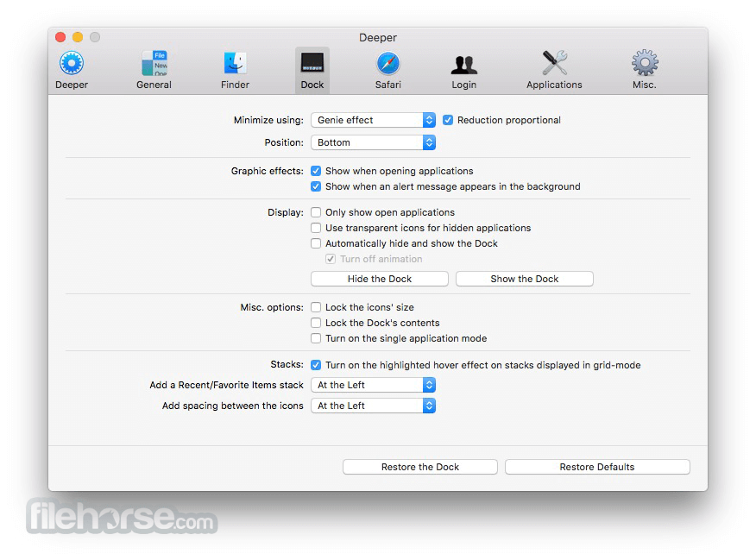Select the Finder toolbar icon
The width and height of the screenshot is (756, 560).
pyautogui.click(x=236, y=63)
